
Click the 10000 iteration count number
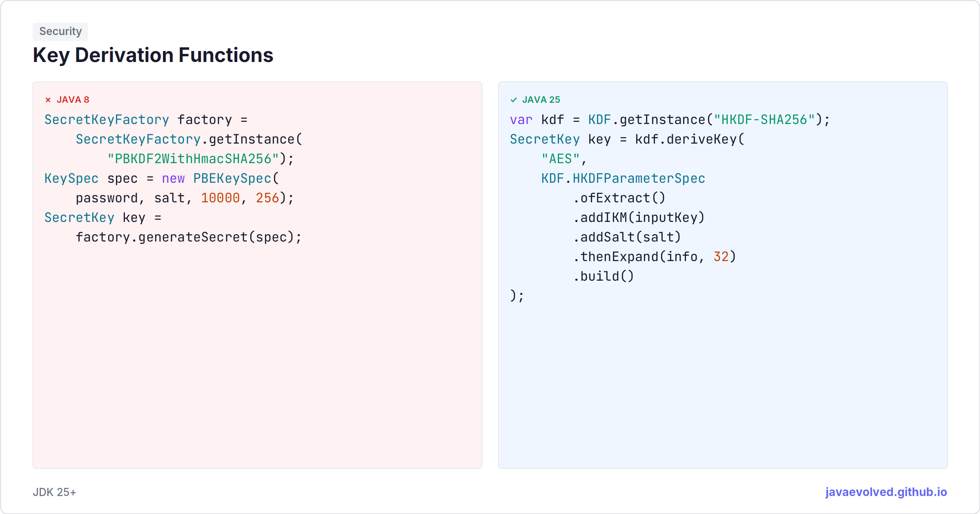pyautogui.click(x=220, y=198)
